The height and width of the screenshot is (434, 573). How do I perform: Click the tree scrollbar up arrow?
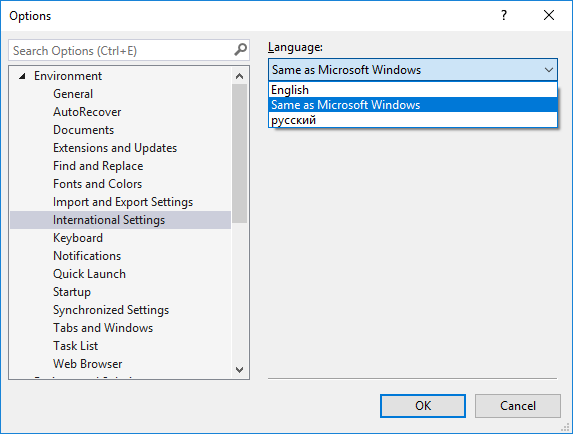point(239,76)
